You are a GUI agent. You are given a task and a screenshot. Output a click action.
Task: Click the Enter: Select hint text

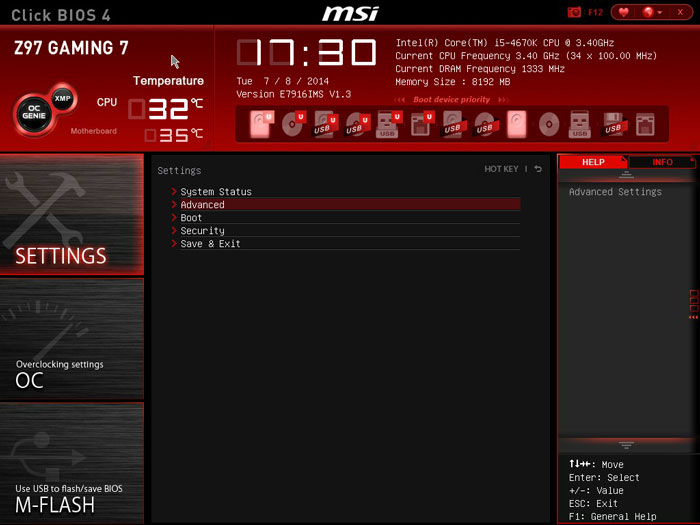click(x=604, y=478)
